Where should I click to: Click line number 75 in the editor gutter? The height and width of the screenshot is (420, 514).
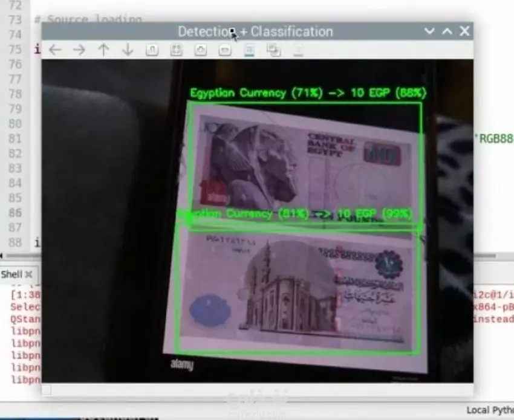[x=15, y=49]
